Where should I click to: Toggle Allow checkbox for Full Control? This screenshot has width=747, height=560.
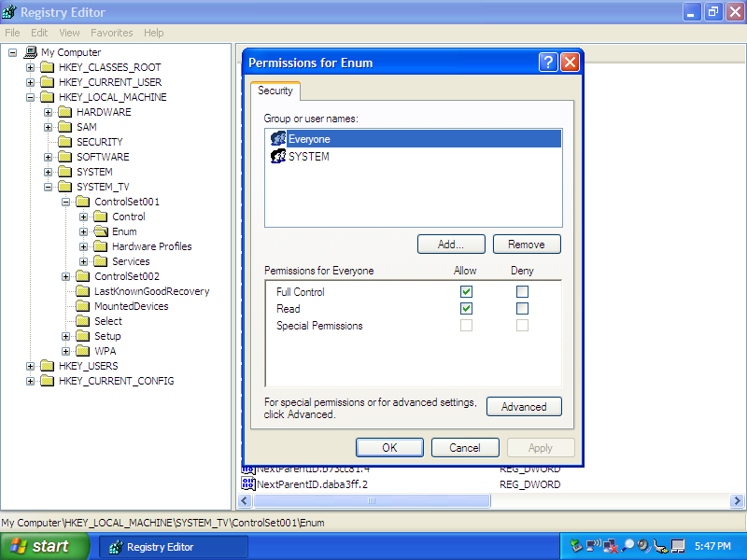click(x=466, y=291)
